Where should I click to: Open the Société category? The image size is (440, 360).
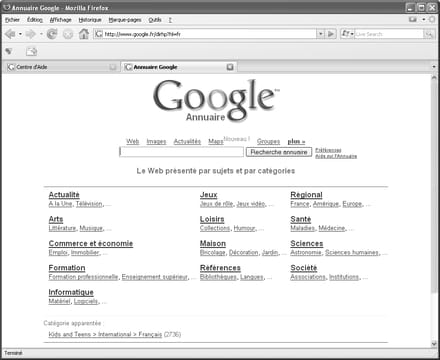pyautogui.click(x=304, y=268)
